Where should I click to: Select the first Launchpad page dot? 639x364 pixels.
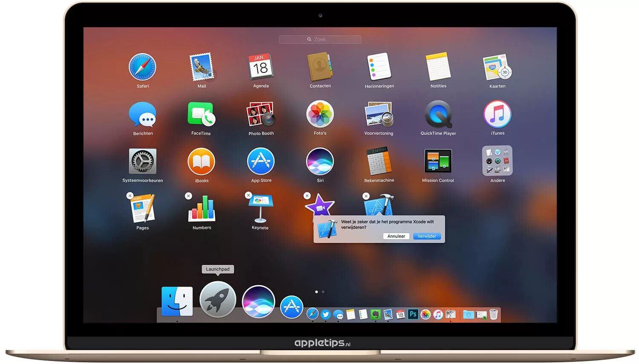point(316,292)
